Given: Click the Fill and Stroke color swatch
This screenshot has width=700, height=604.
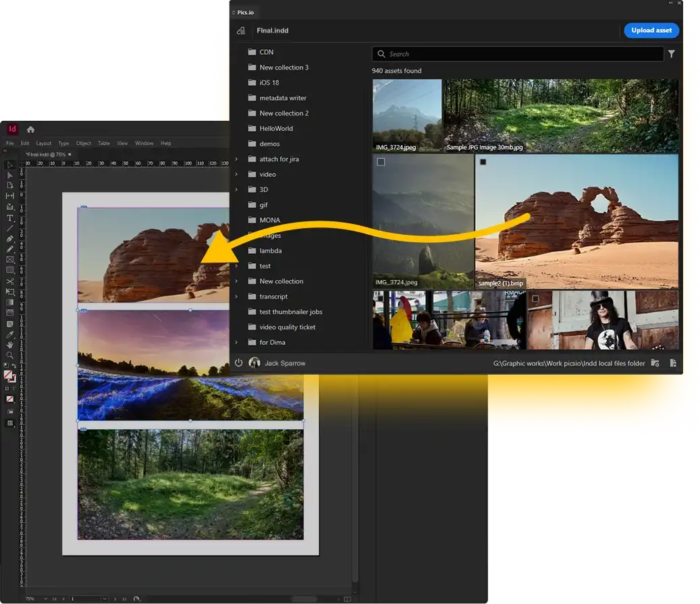Looking at the screenshot, I should (9, 376).
